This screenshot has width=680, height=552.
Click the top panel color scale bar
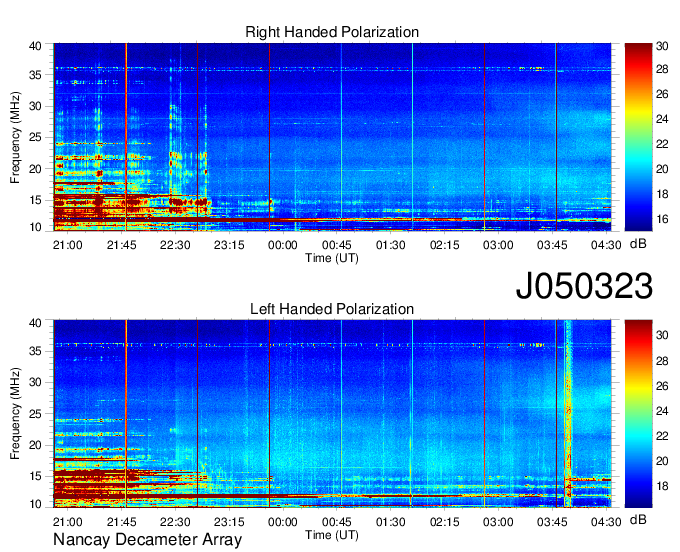pos(638,137)
